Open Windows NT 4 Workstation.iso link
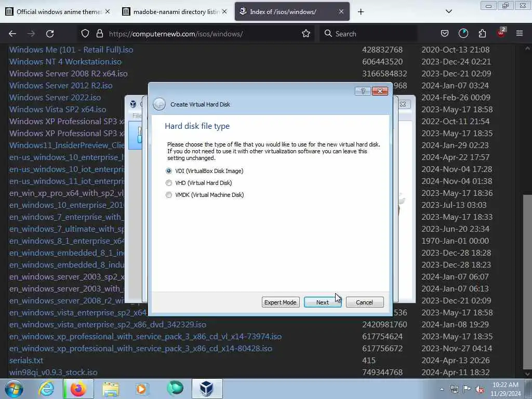This screenshot has width=532, height=399. click(x=65, y=62)
